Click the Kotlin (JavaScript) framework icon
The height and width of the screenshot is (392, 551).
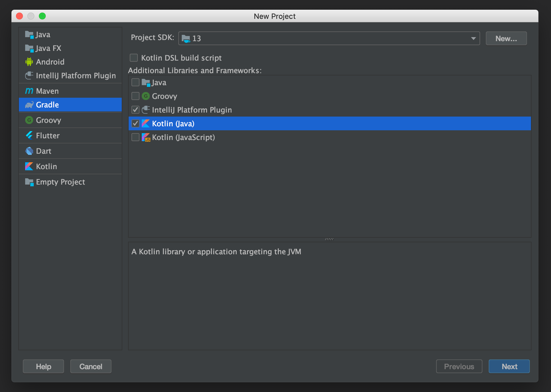point(146,137)
